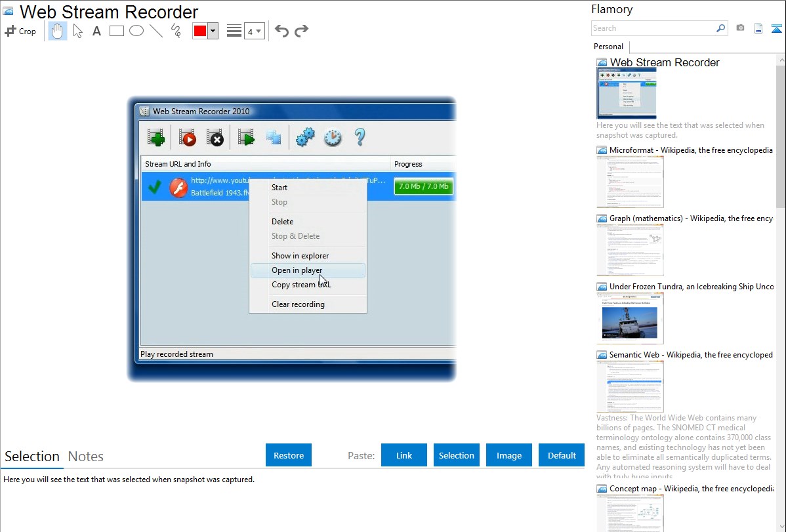The width and height of the screenshot is (786, 532).
Task: Click the 7.0 Mb progress bar
Action: [x=424, y=186]
